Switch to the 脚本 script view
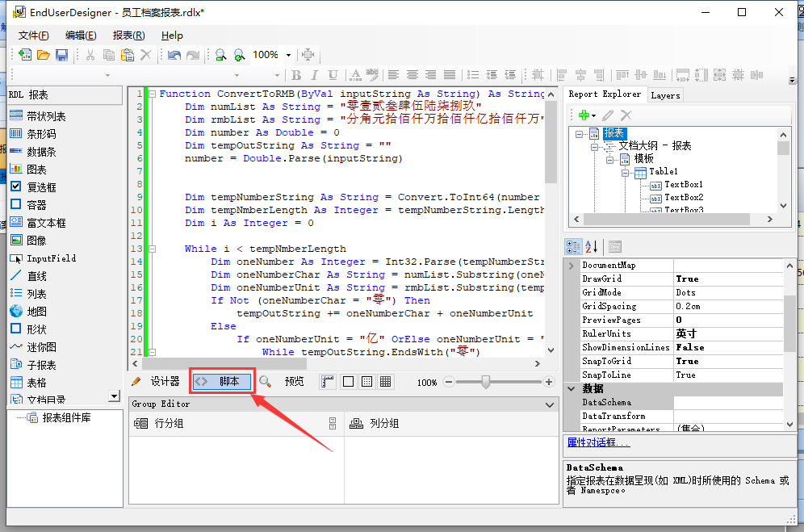804x532 pixels. (x=222, y=382)
